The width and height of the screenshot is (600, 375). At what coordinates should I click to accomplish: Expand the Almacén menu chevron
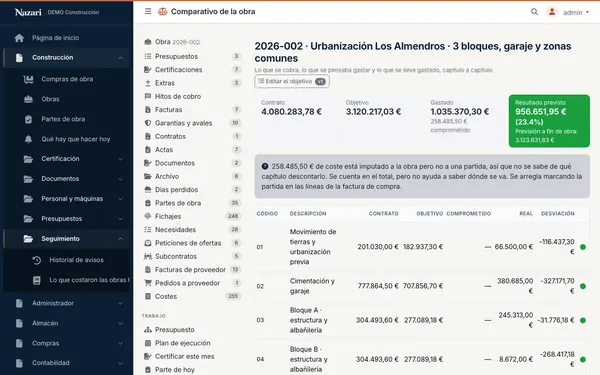[x=121, y=323]
